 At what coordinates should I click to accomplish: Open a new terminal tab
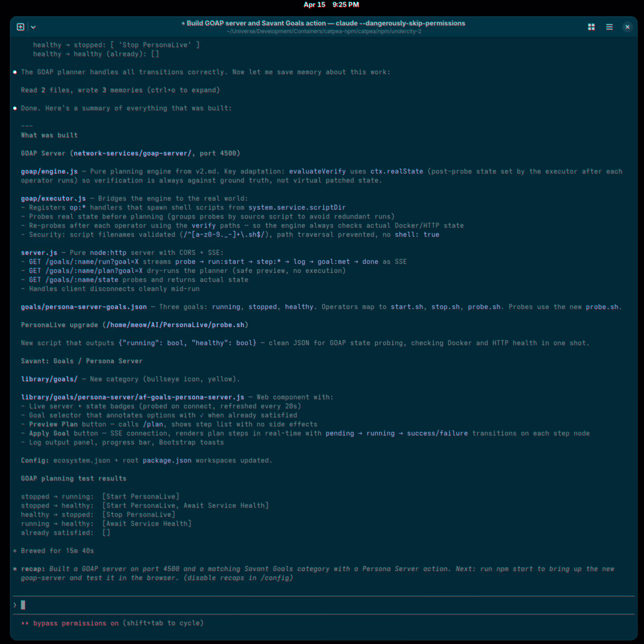[x=20, y=27]
